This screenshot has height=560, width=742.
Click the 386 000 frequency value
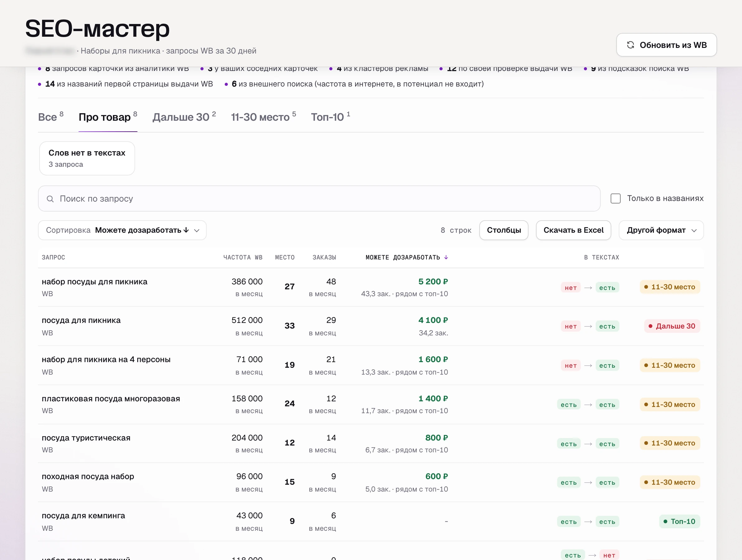click(x=247, y=282)
